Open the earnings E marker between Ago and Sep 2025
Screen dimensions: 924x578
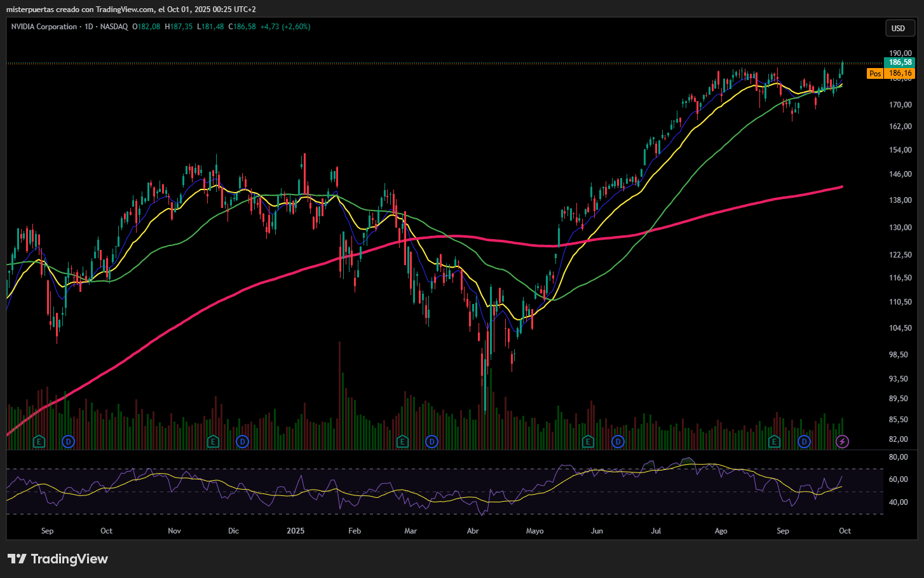pos(774,441)
